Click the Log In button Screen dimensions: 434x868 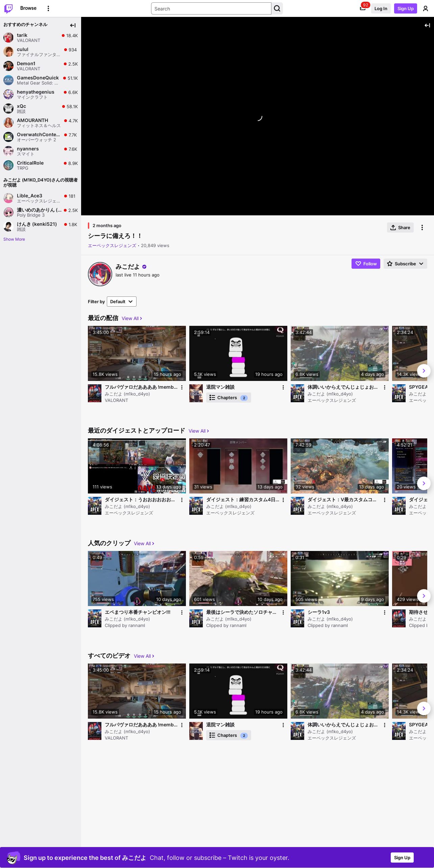coord(381,8)
